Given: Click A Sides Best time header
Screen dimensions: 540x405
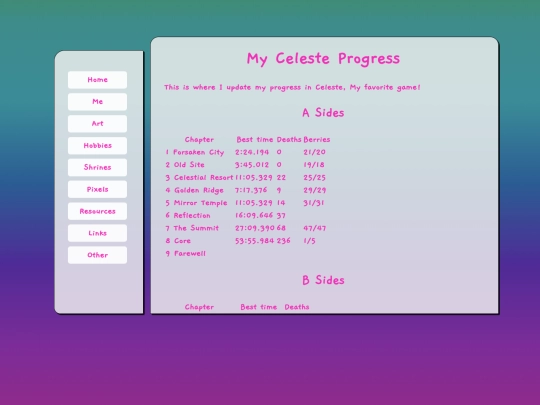Looking at the screenshot, I should pos(255,139).
